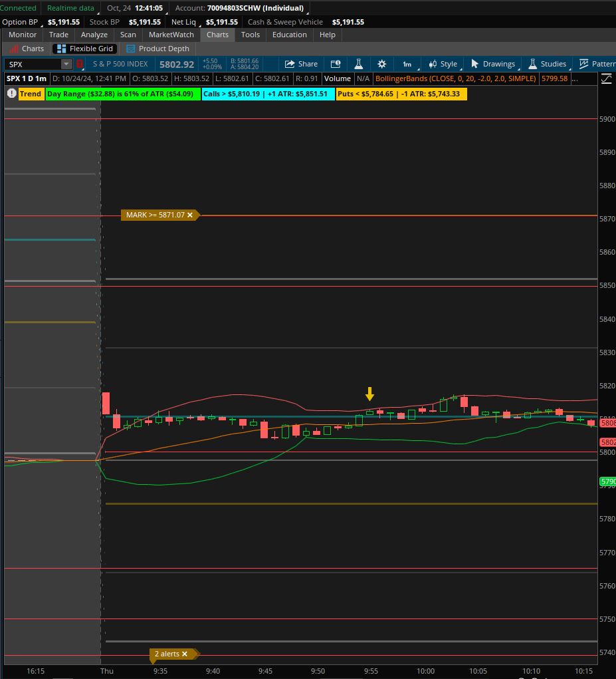Click the Drawings pointer cursor icon
Image resolution: width=616 pixels, height=679 pixels.
[x=474, y=64]
